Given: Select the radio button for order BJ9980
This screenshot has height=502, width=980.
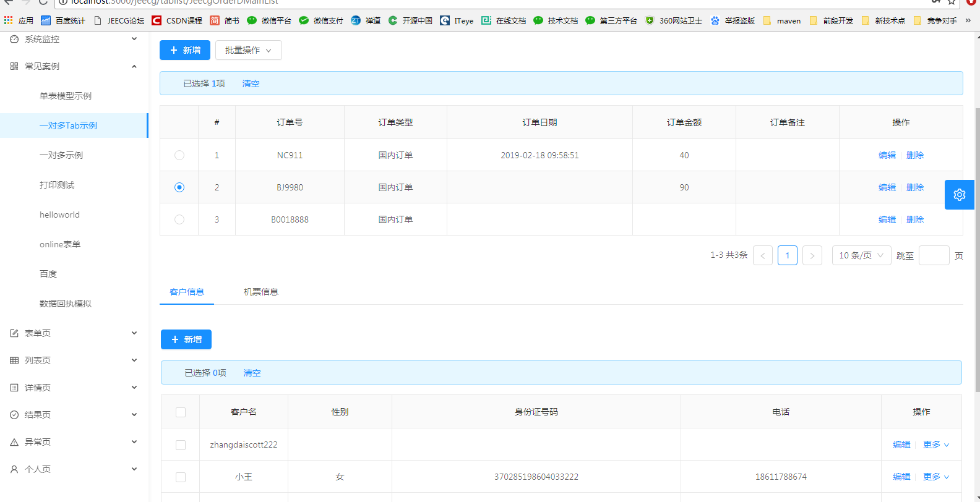Looking at the screenshot, I should point(179,187).
